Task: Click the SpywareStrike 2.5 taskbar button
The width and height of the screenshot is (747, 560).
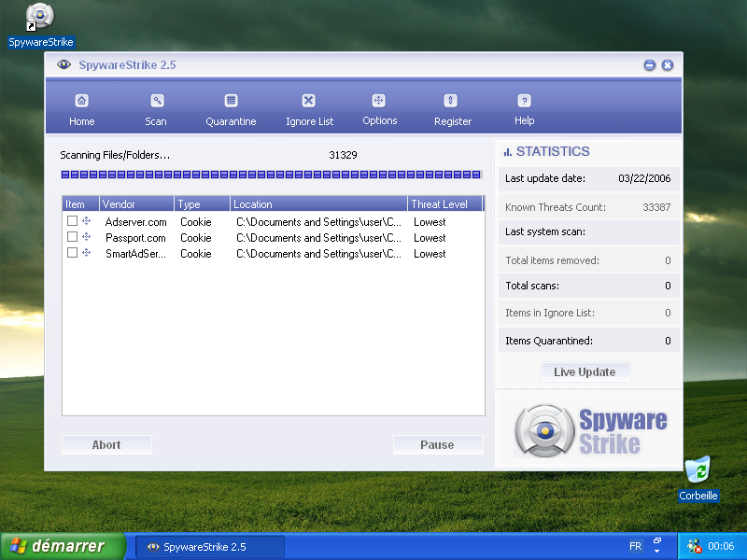Action: (x=210, y=547)
